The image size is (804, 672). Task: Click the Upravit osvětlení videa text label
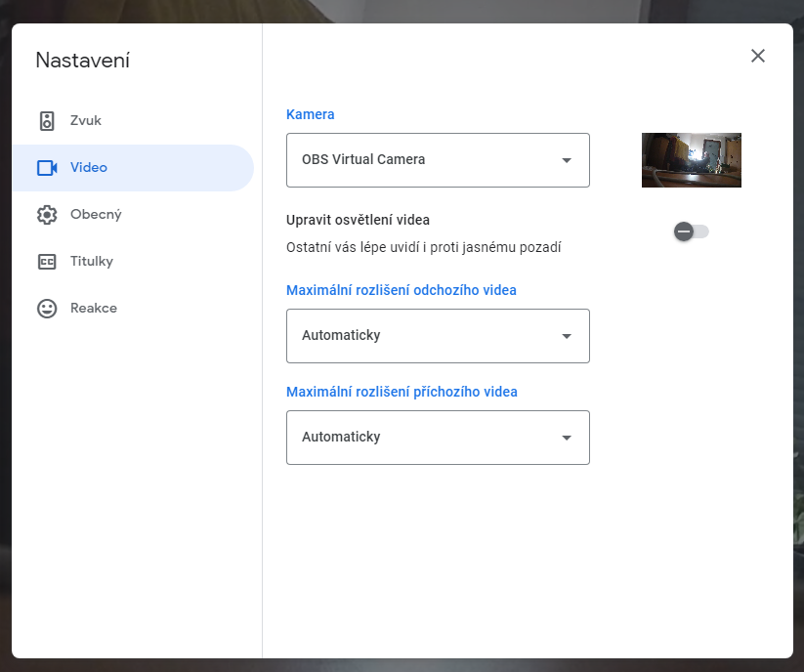[x=358, y=220]
